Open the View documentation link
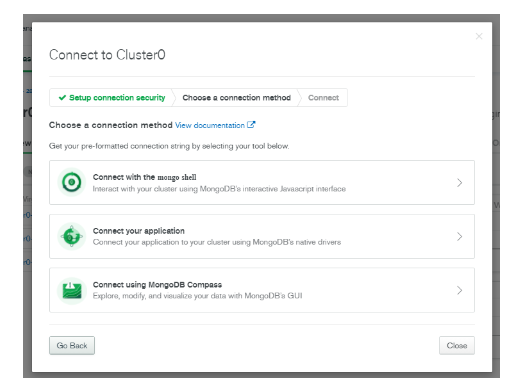 click(x=210, y=125)
